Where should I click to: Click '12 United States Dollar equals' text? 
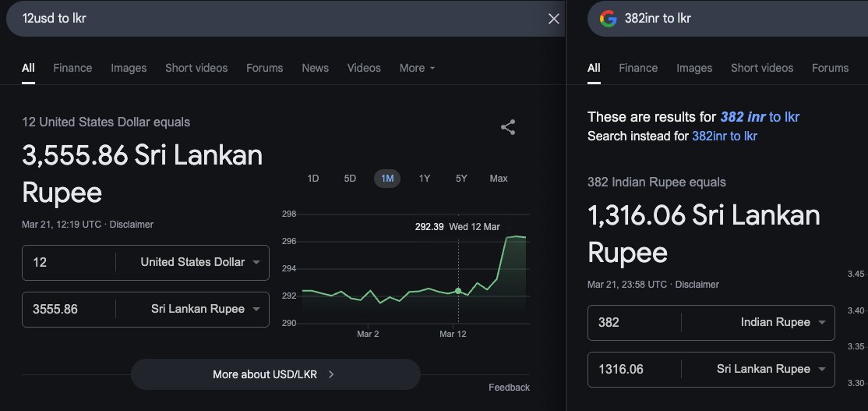(x=106, y=122)
